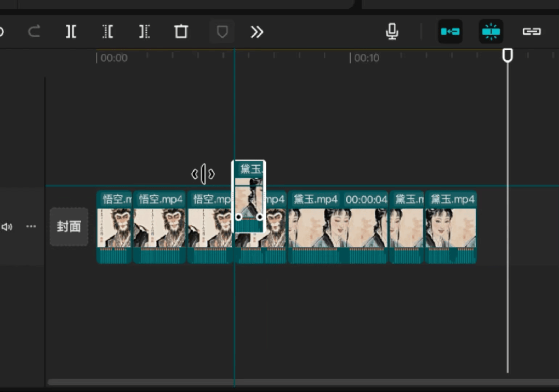559x392 pixels.
Task: Click the 00:10 mark on the time ruler
Action: click(x=367, y=58)
